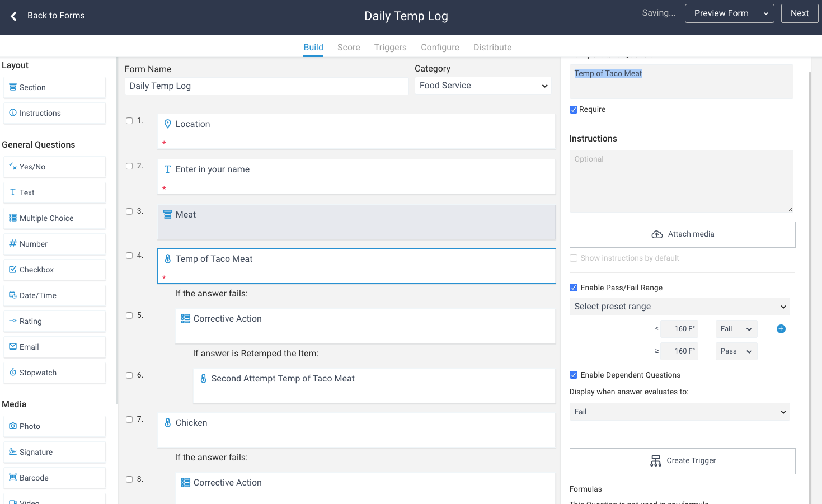Click Create Trigger button
This screenshot has height=504, width=822.
click(682, 461)
